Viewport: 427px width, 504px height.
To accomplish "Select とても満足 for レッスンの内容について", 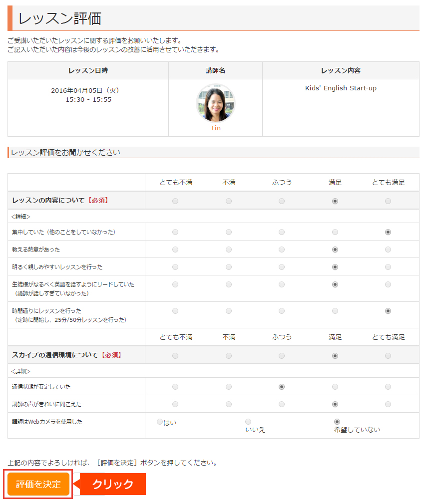I will pos(388,201).
